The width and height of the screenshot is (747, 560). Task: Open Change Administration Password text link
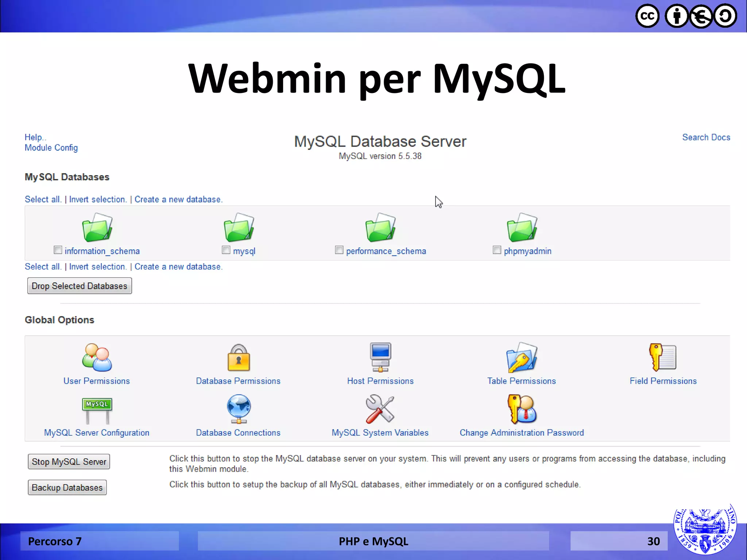coord(522,433)
